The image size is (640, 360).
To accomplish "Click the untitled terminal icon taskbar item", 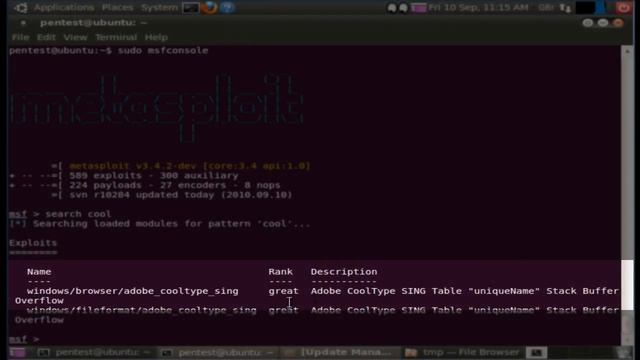I will (536, 352).
